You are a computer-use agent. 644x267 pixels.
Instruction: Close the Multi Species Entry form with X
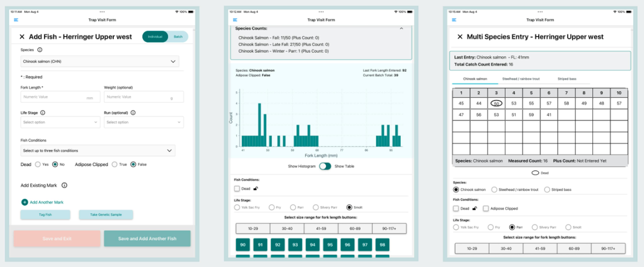tap(460, 37)
